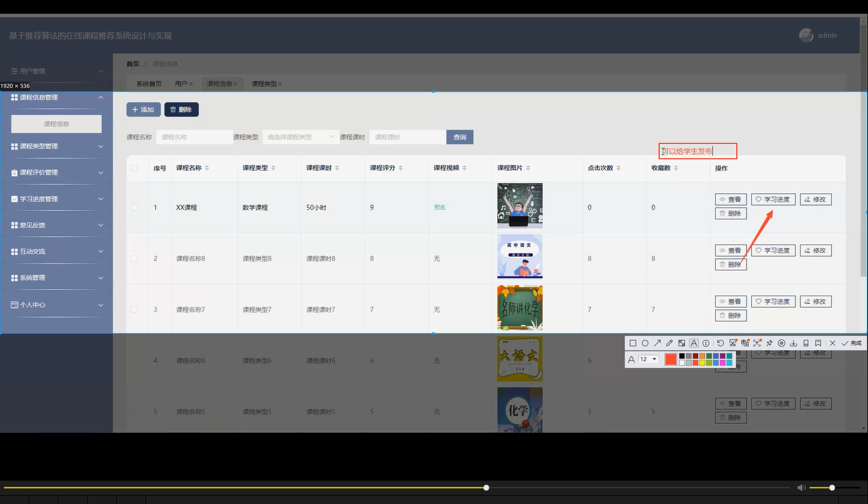
Task: Mute the video with the speaker icon
Action: (x=801, y=487)
